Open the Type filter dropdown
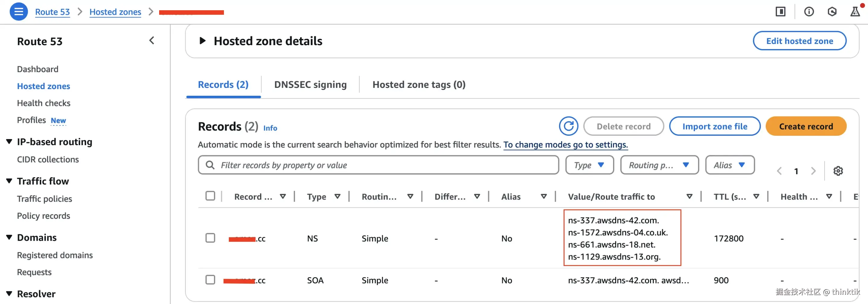868x304 pixels. pyautogui.click(x=589, y=165)
